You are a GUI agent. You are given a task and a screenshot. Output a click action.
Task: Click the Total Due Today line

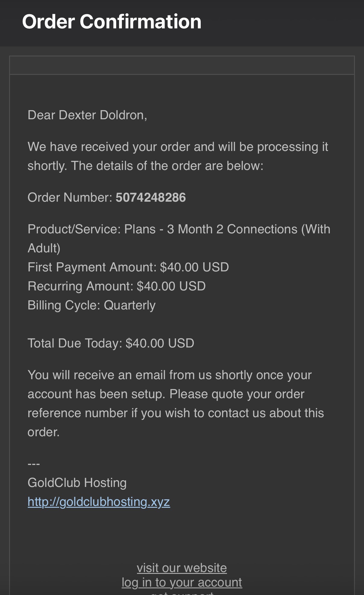pyautogui.click(x=111, y=344)
